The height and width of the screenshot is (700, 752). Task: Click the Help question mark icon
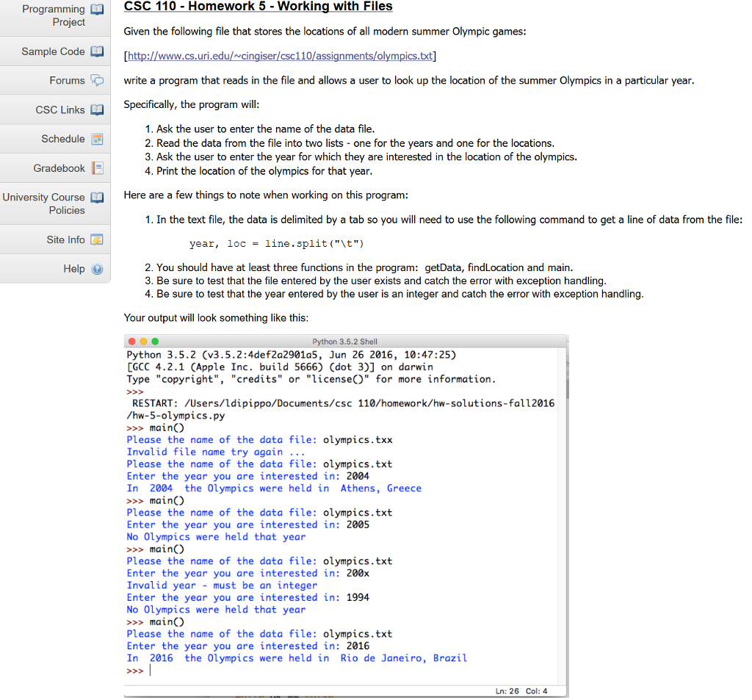coord(97,269)
